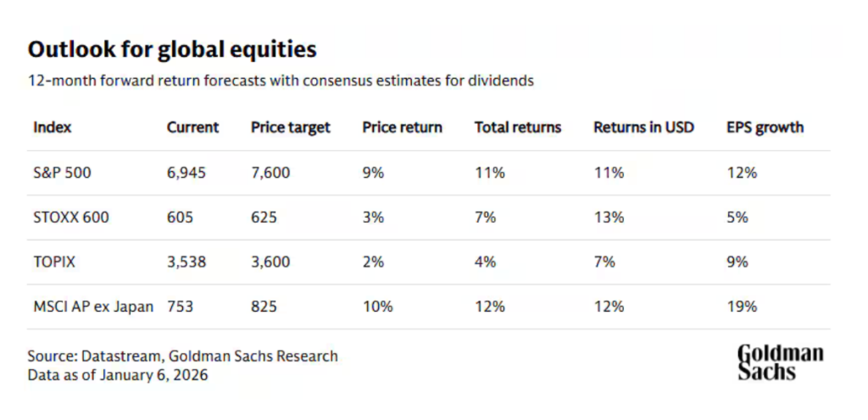Select the Total returns column header

coord(518,128)
